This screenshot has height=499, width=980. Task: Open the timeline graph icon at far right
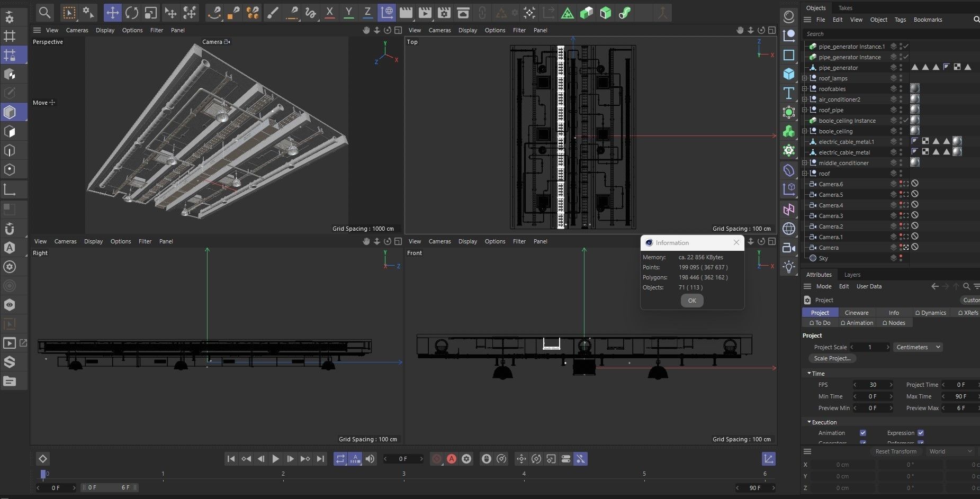(769, 459)
